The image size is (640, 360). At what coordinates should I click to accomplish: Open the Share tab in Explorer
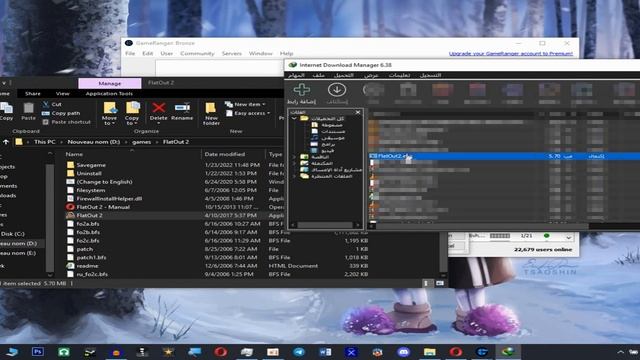(x=33, y=93)
